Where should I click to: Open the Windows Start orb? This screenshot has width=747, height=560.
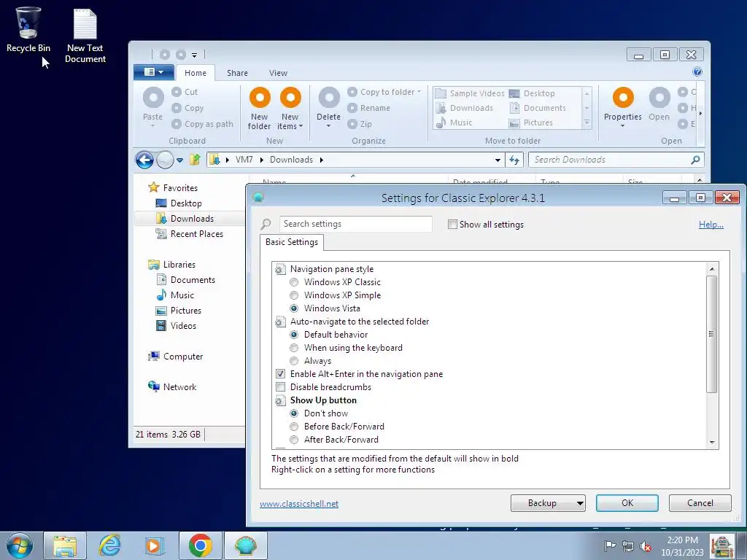point(20,545)
